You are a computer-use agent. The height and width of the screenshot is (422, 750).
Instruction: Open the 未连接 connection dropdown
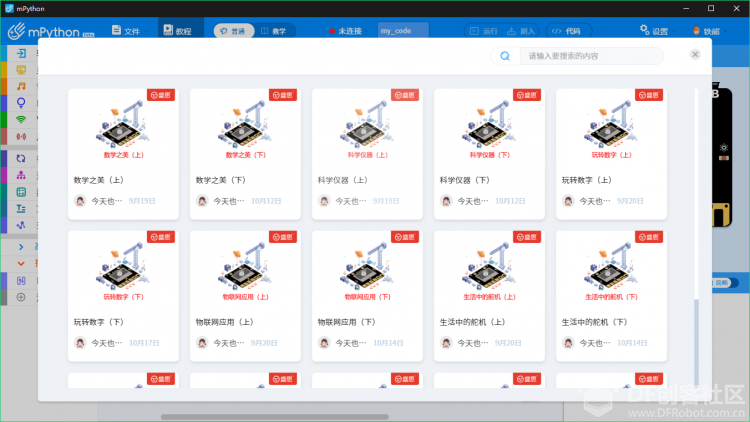pos(349,31)
